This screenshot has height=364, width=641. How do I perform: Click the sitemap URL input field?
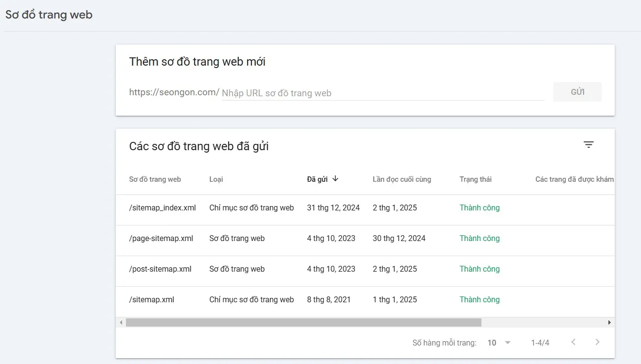click(340, 92)
